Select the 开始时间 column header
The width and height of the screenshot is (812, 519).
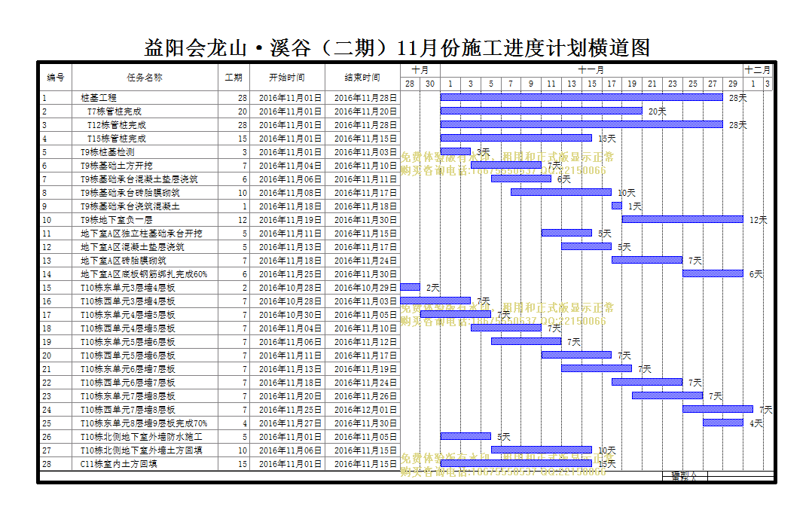tap(287, 77)
